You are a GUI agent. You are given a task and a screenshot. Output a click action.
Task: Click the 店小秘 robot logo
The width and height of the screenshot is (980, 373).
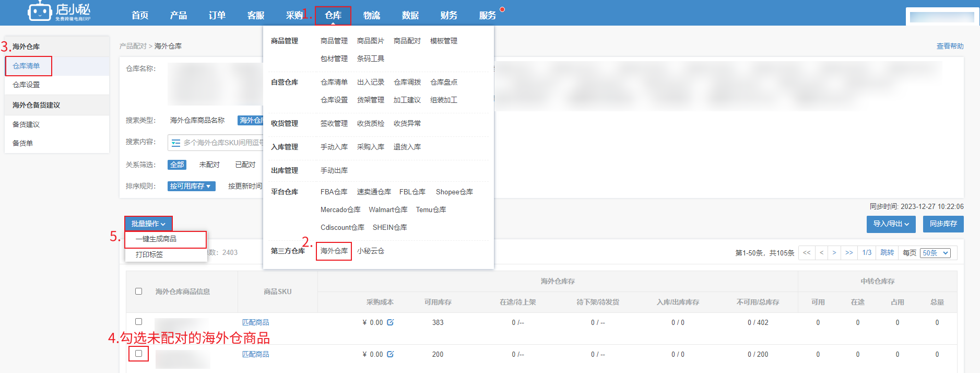(x=40, y=11)
